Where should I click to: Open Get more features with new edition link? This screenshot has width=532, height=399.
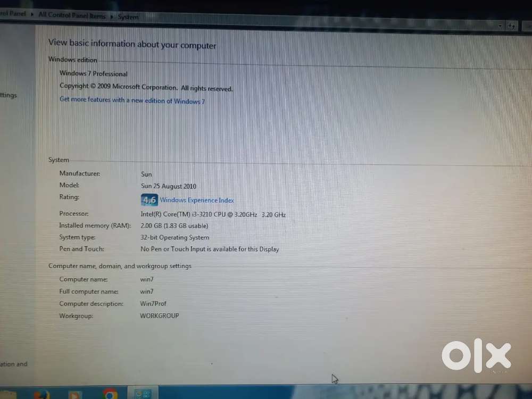point(132,100)
